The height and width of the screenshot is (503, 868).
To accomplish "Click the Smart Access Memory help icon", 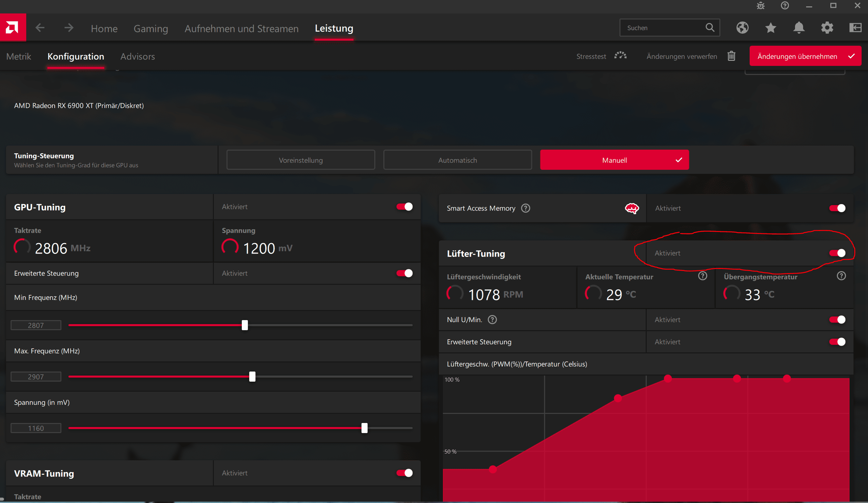I will coord(525,208).
